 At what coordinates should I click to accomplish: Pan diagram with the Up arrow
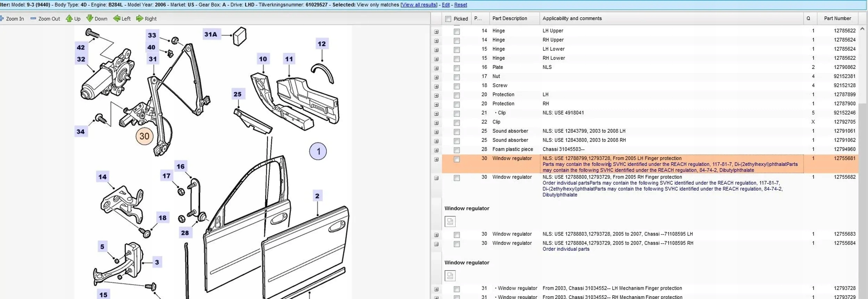(x=69, y=19)
